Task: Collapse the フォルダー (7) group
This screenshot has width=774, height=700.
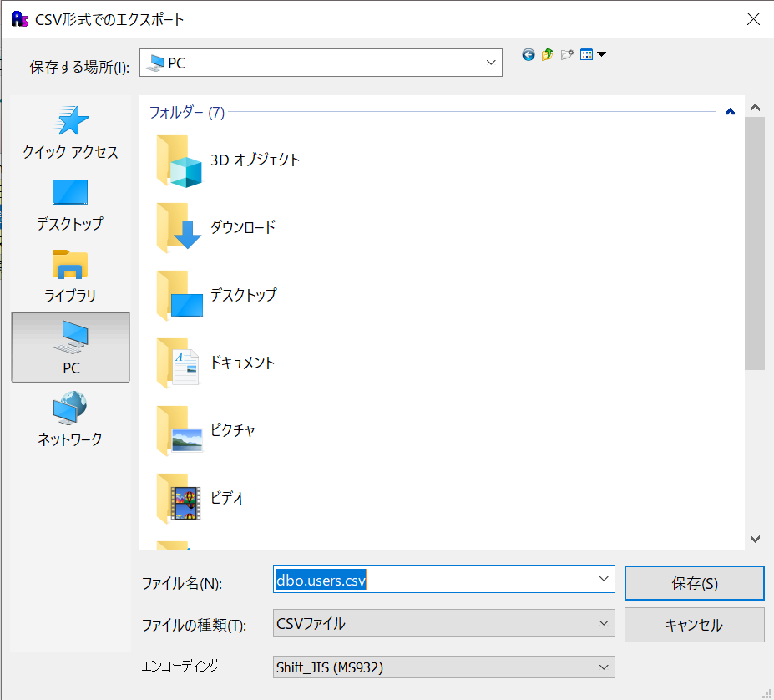Action: 730,112
